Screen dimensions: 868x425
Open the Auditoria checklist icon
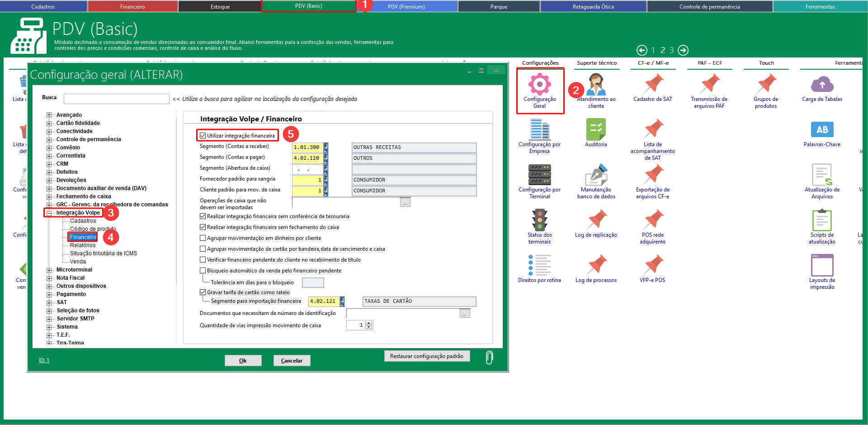(x=596, y=129)
